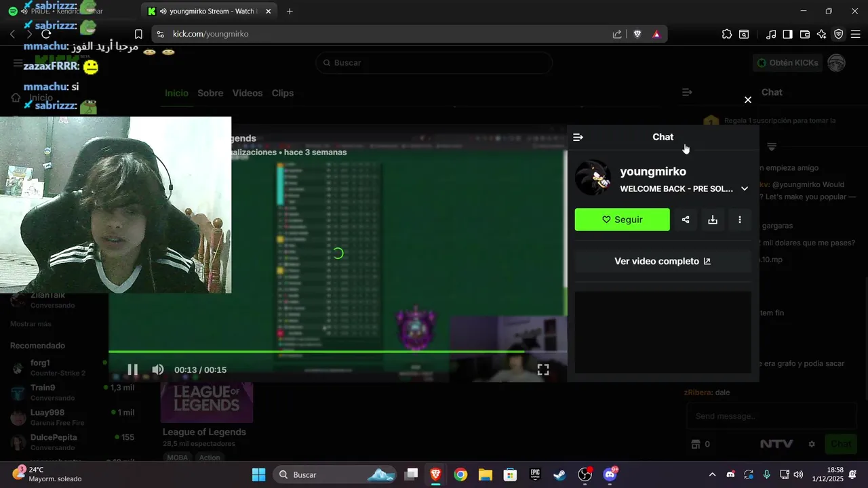This screenshot has width=868, height=488.
Task: Select the Action tag
Action: [210, 457]
